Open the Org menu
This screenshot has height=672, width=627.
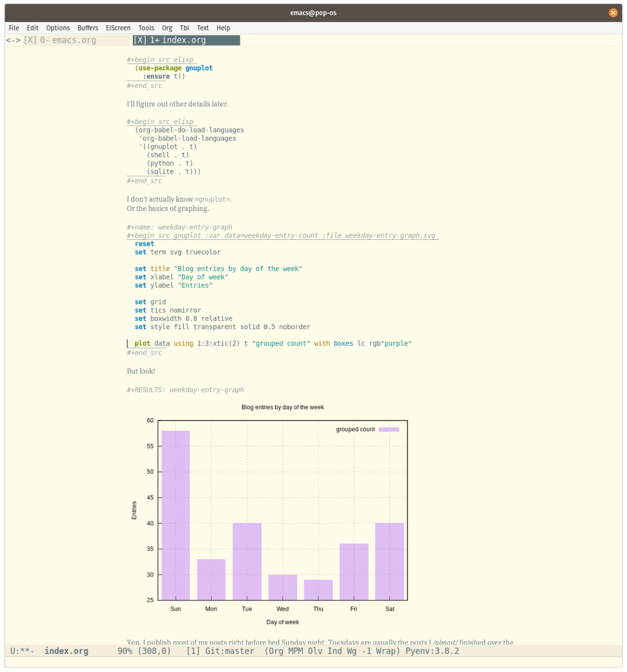167,28
